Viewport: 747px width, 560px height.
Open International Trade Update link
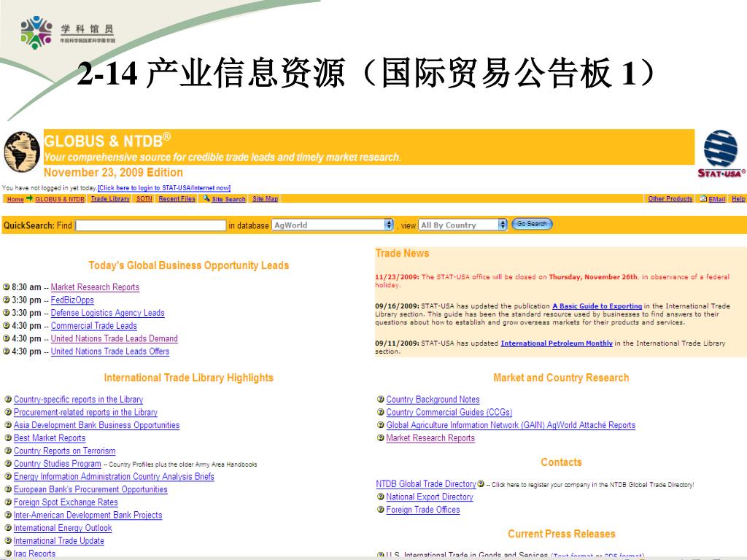click(x=59, y=541)
